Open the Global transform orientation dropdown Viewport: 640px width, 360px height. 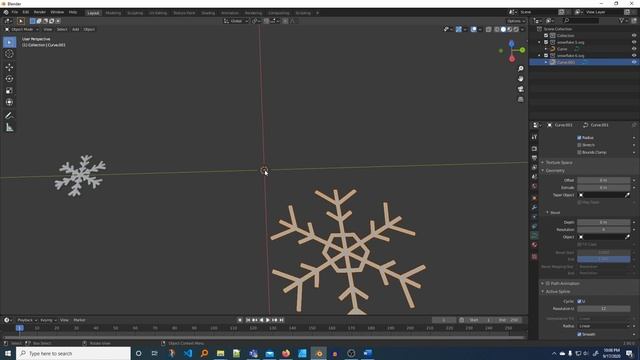tap(236, 21)
